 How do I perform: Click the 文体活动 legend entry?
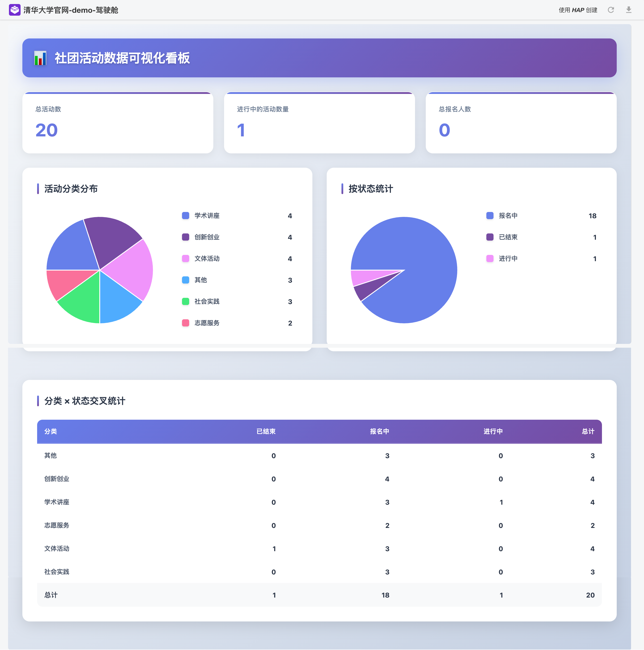pos(207,259)
